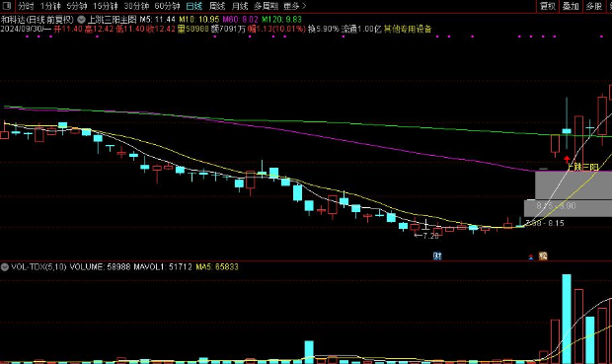612x364 pixels.
Task: Open the 多股 multi-stock button
Action: point(594,6)
